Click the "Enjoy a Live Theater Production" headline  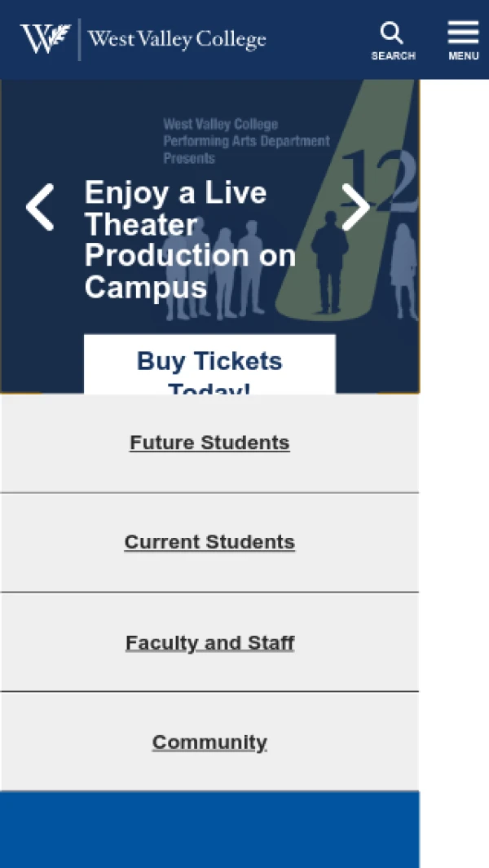click(189, 240)
